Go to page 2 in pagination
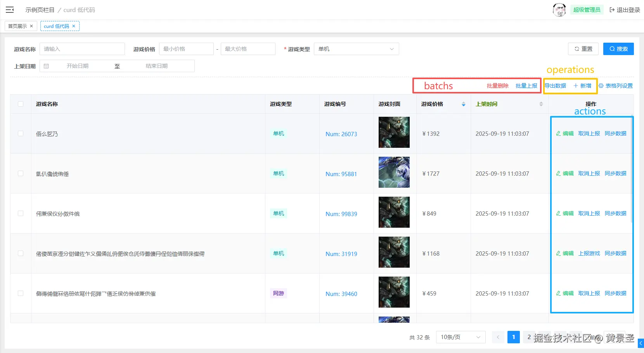Viewport: 644px width, 353px height. pyautogui.click(x=529, y=337)
